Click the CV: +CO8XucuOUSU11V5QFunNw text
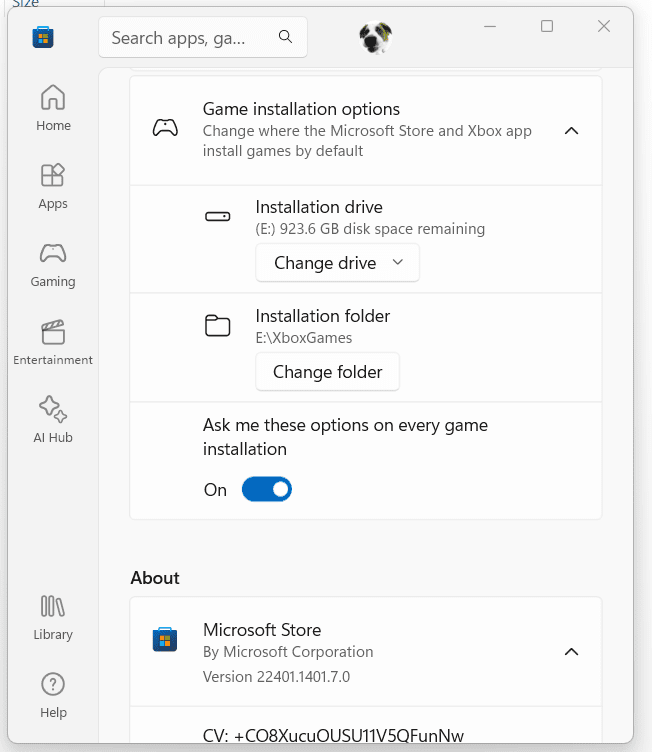This screenshot has width=652, height=752. [333, 736]
